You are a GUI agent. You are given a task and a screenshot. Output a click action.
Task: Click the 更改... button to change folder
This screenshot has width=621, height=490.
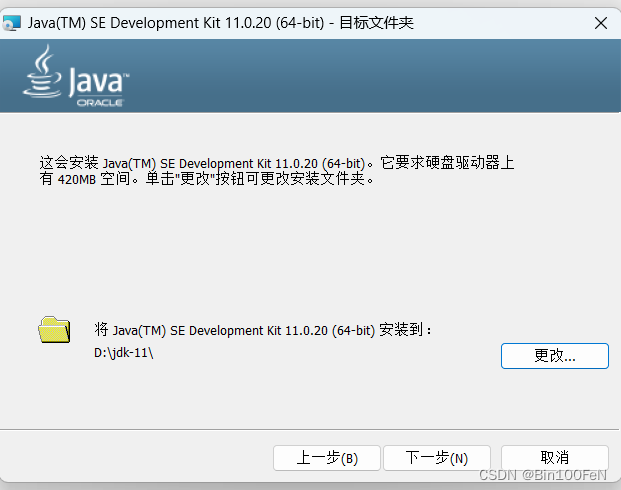coord(554,356)
